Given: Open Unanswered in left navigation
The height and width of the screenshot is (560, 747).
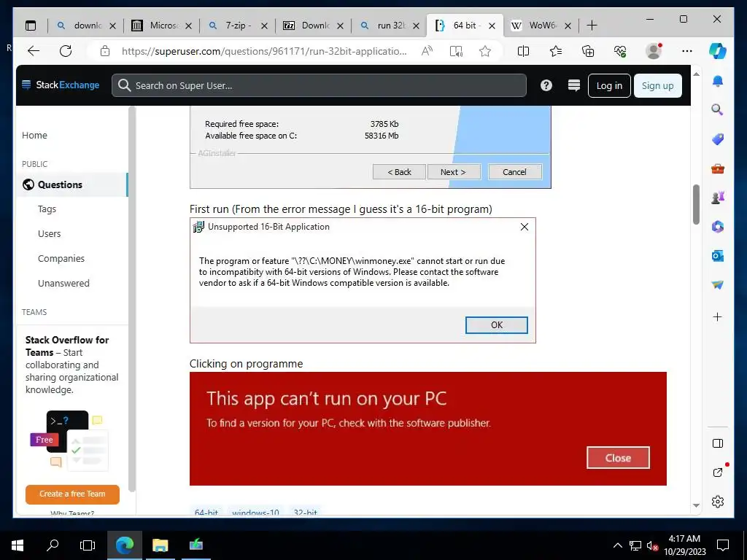Looking at the screenshot, I should pyautogui.click(x=63, y=284).
